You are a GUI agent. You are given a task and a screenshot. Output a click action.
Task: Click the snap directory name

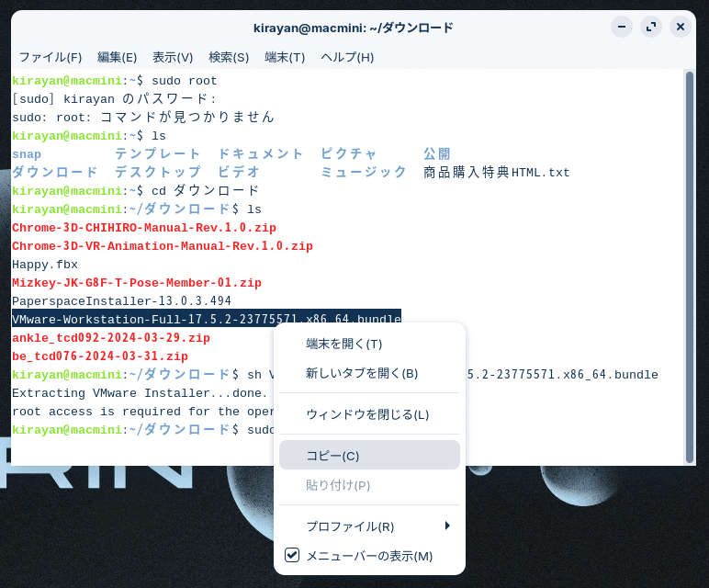click(27, 154)
